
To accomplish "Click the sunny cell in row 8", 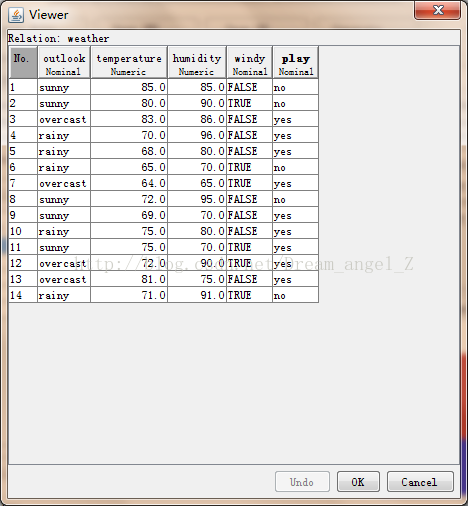I will click(64, 199).
